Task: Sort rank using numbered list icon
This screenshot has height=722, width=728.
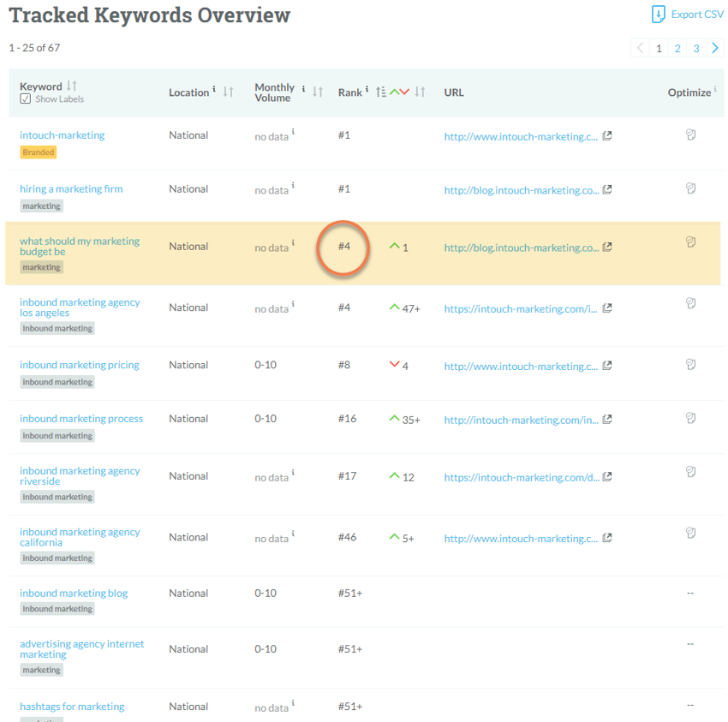Action: [x=381, y=92]
